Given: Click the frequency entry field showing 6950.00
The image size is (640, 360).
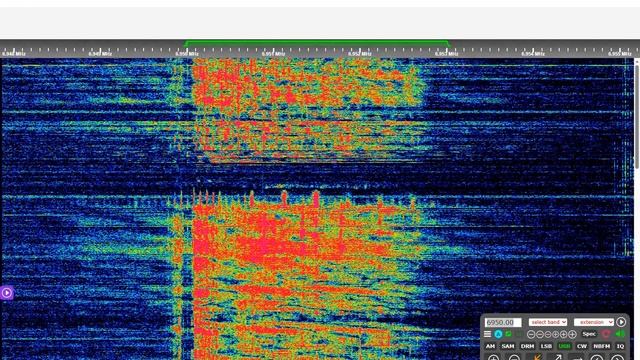Looking at the screenshot, I should coord(503,322).
